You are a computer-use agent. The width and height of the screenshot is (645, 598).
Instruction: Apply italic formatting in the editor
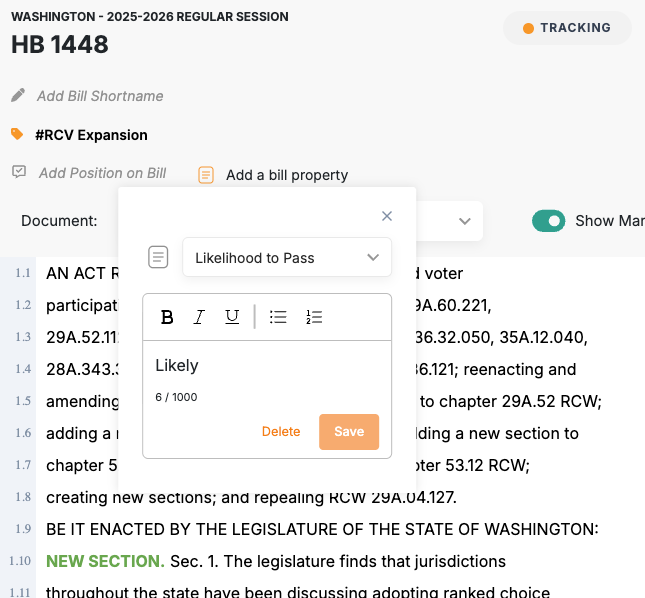[x=199, y=317]
